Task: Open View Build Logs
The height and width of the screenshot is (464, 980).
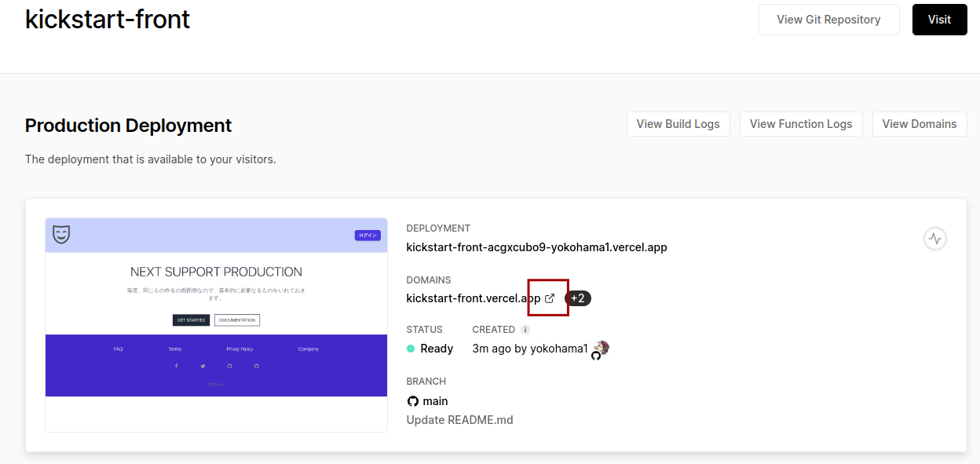Action: (x=678, y=123)
